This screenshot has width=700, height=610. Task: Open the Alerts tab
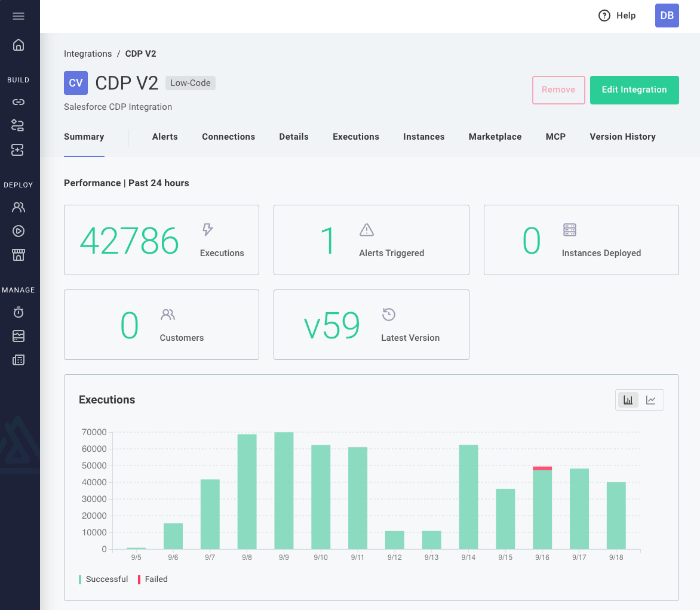click(165, 137)
